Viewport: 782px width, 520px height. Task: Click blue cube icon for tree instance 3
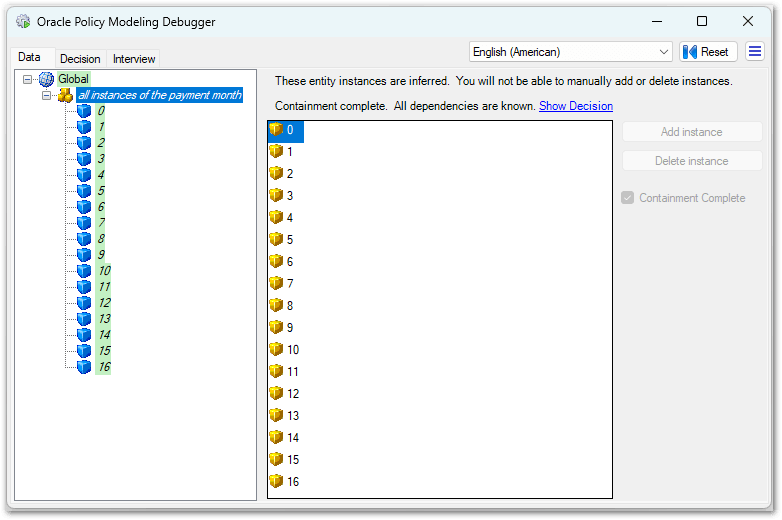coord(84,159)
